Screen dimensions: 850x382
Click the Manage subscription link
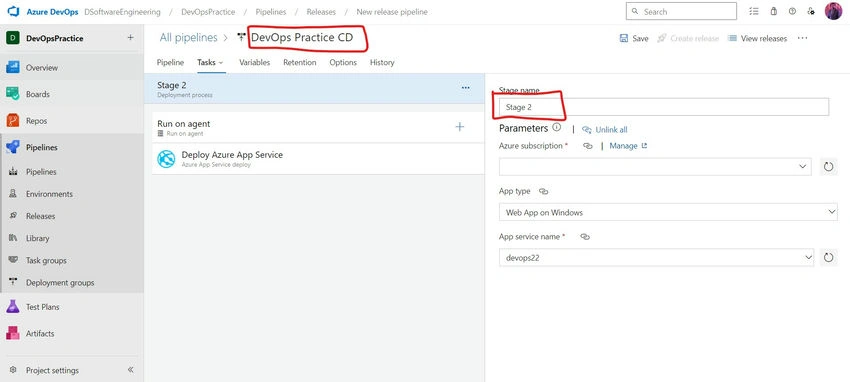628,146
